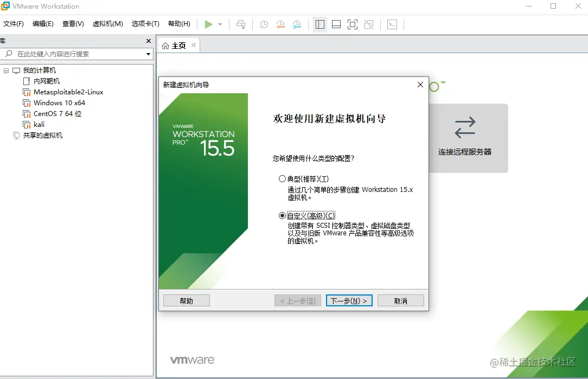
Task: Select 共享的虚拟机 in the library
Action: click(43, 136)
